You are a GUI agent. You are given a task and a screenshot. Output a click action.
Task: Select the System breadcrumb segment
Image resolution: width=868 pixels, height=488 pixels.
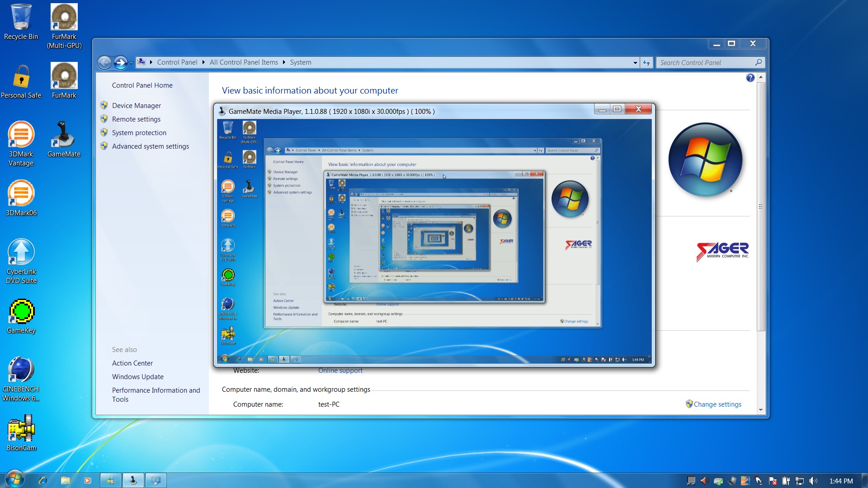(x=301, y=62)
